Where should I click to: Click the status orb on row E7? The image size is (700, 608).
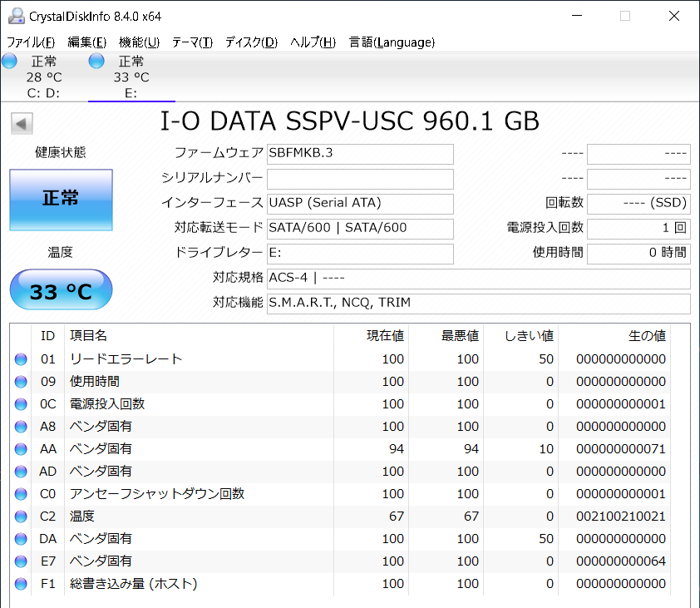[x=21, y=561]
